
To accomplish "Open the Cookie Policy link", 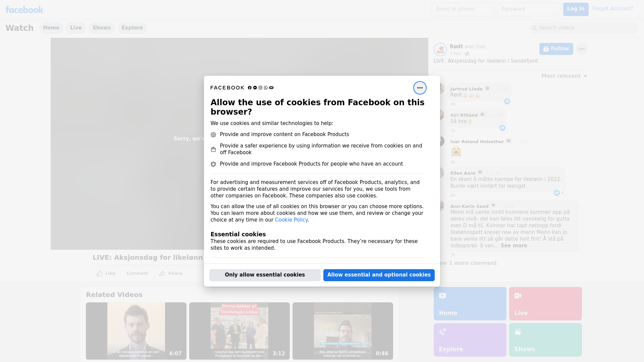I will [x=291, y=220].
